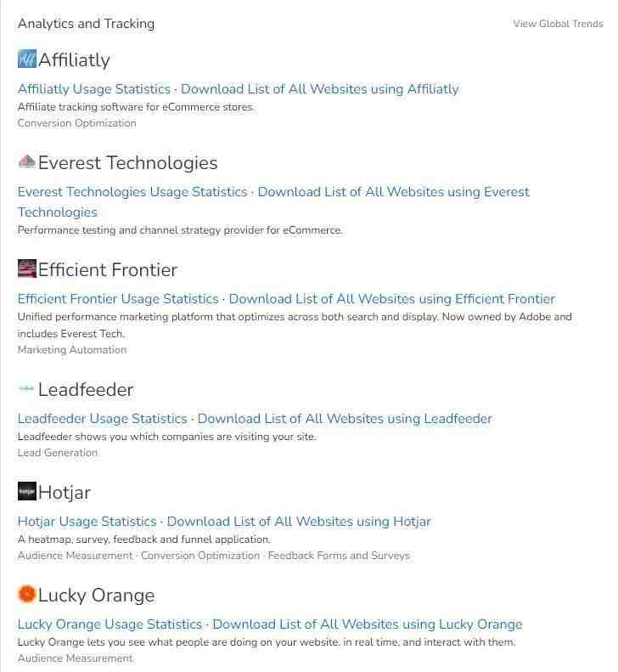Select the Lead Generation category tag
The height and width of the screenshot is (672, 618).
click(x=58, y=453)
